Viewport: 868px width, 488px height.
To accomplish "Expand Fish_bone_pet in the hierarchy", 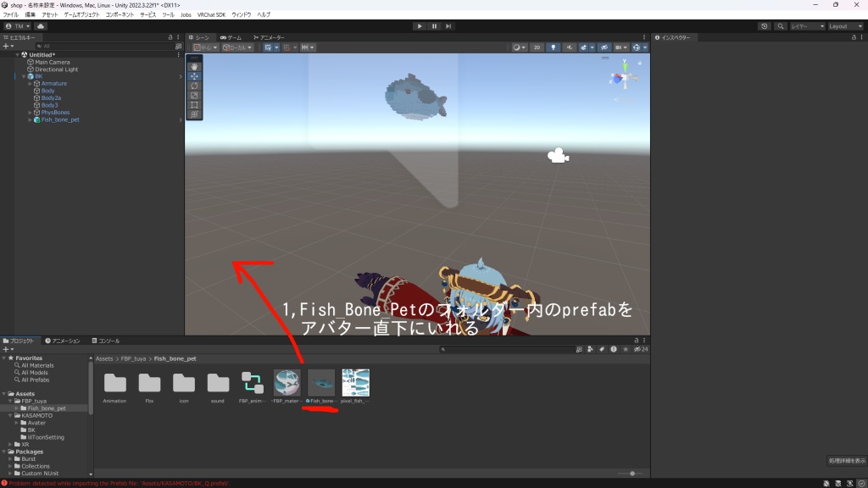I will (x=30, y=119).
